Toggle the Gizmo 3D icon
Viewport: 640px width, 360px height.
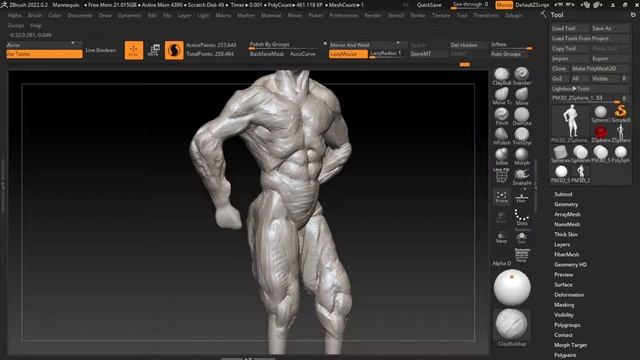[x=174, y=50]
